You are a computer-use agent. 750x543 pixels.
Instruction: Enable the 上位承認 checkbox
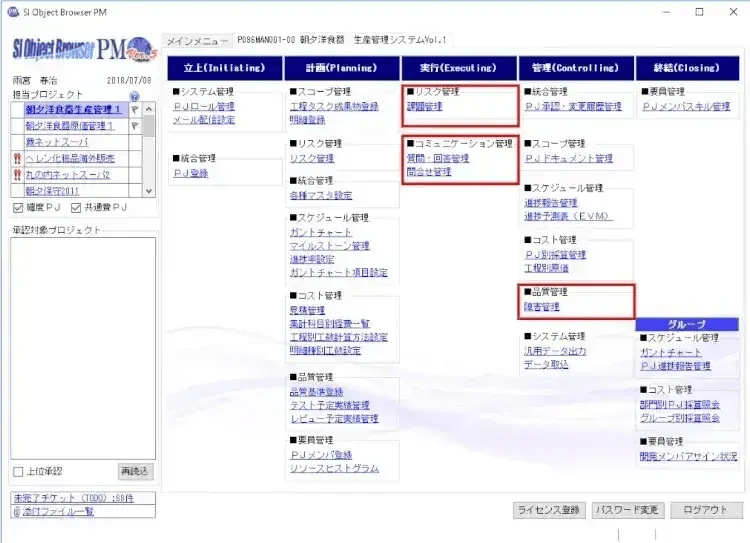[x=18, y=471]
